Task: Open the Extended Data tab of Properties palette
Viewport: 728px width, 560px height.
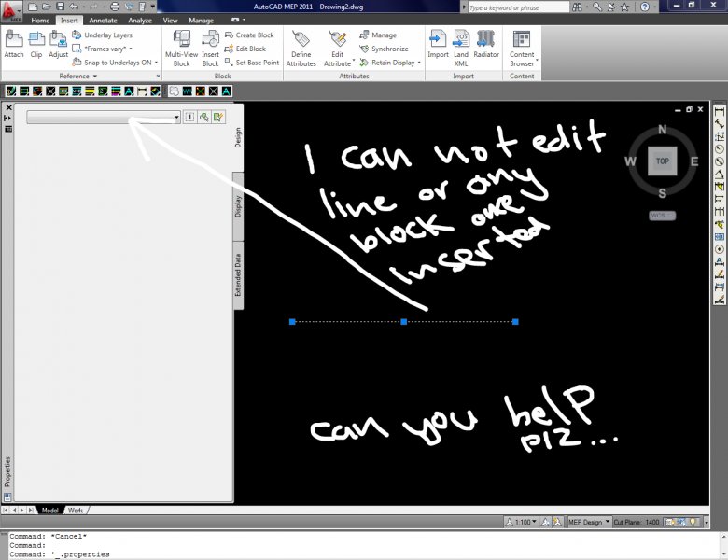Action: point(238,275)
